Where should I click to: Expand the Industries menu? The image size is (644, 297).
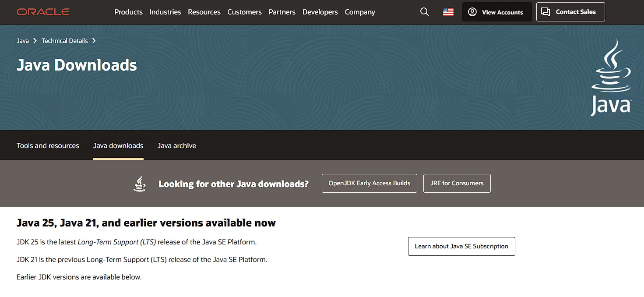(165, 12)
